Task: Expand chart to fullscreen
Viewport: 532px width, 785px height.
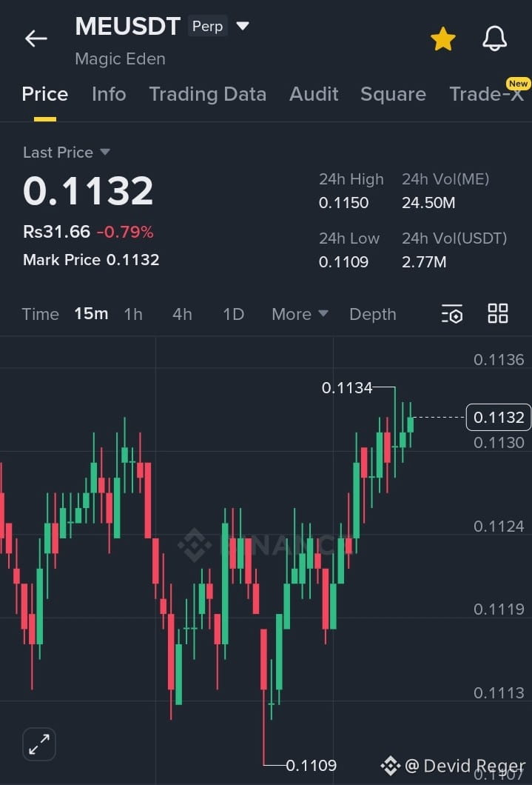Action: [x=39, y=744]
